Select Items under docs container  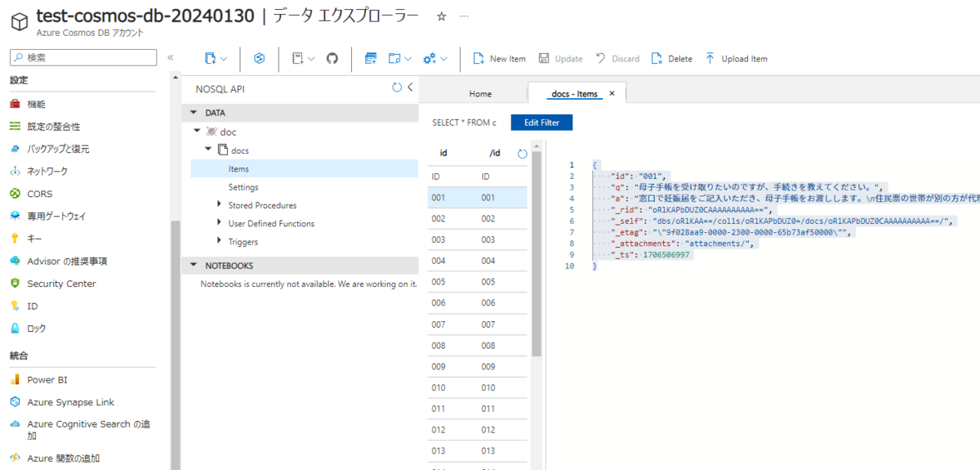[305, 168]
